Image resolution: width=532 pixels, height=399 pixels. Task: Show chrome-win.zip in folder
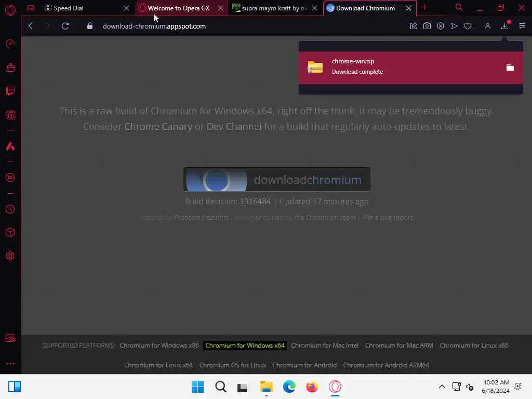tap(510, 68)
